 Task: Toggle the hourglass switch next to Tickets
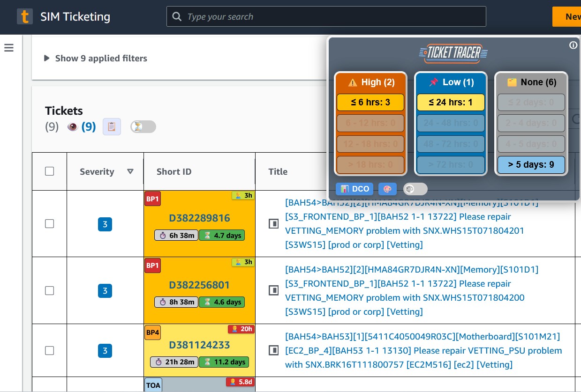143,126
